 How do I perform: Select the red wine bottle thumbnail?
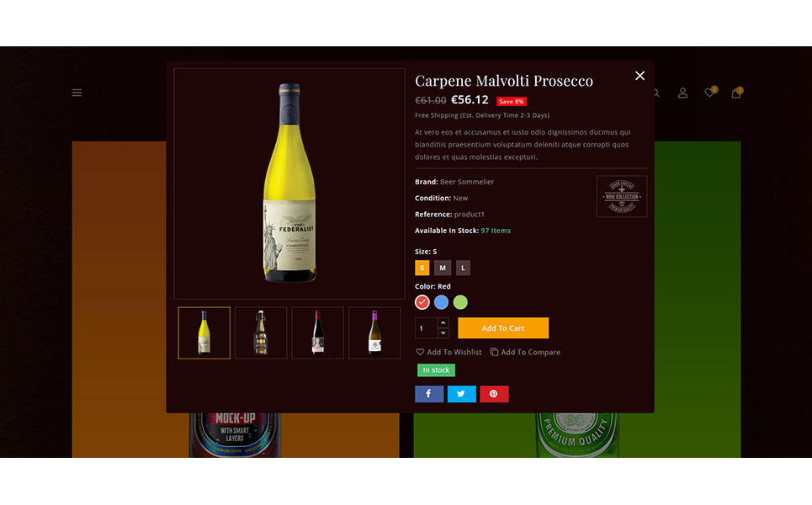pyautogui.click(x=318, y=333)
